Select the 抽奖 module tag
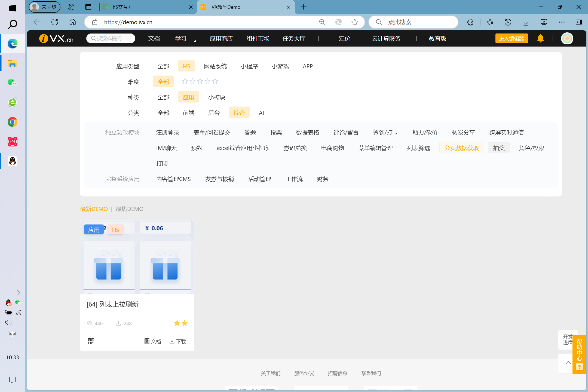The image size is (588, 392). pos(499,148)
